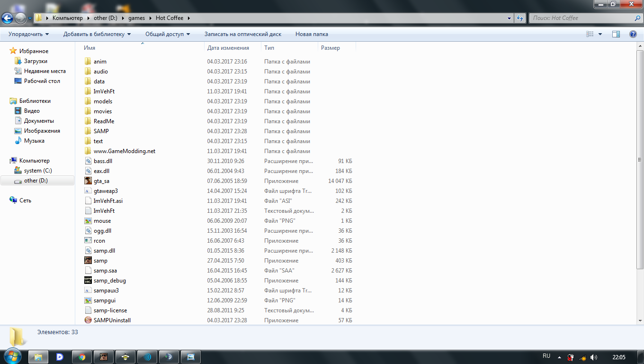Open the gta_sa application icon
Image resolution: width=644 pixels, height=364 pixels.
[88, 181]
